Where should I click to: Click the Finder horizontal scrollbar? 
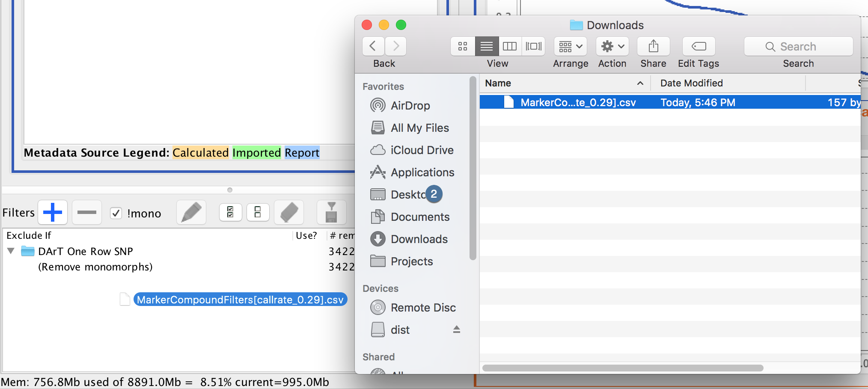(623, 368)
